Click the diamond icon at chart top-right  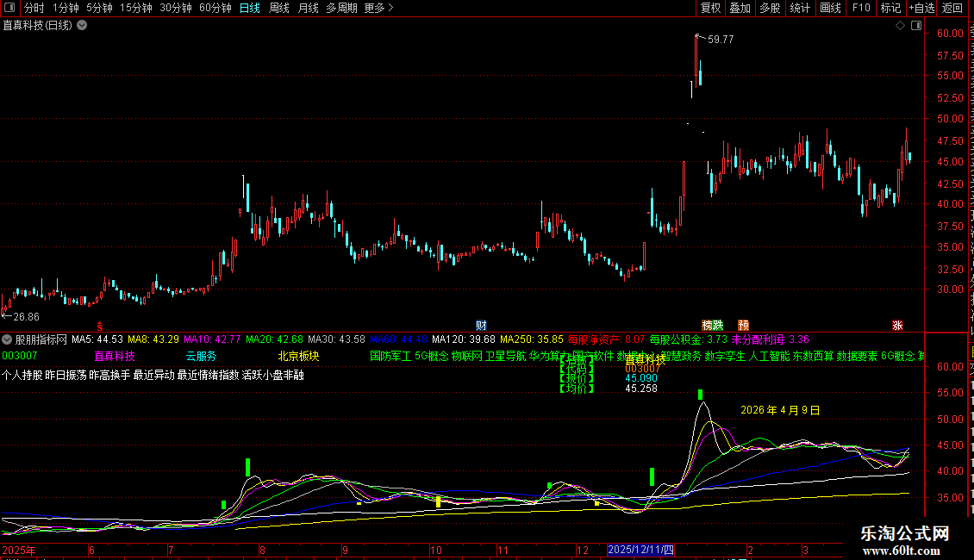[900, 25]
